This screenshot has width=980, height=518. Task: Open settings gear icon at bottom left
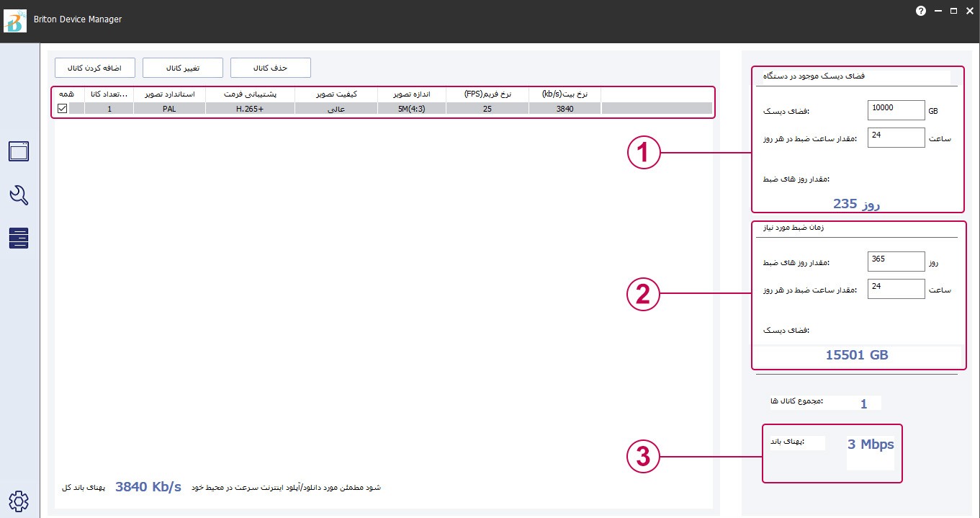pos(19,501)
